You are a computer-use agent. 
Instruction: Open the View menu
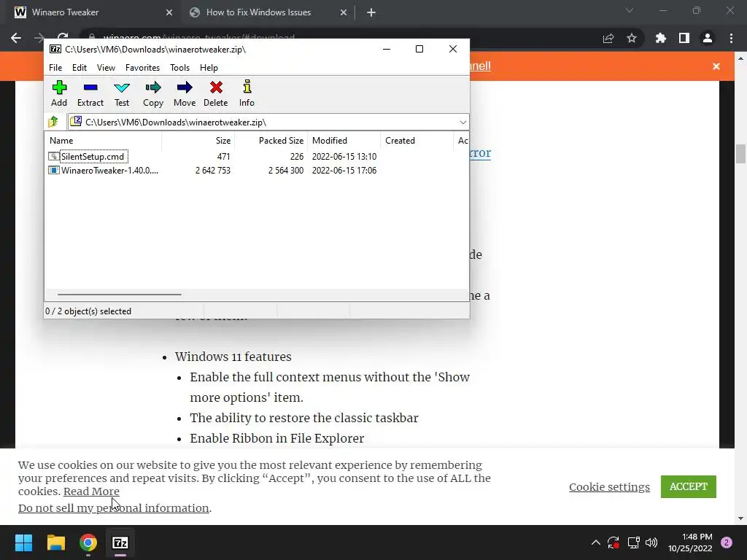tap(106, 68)
